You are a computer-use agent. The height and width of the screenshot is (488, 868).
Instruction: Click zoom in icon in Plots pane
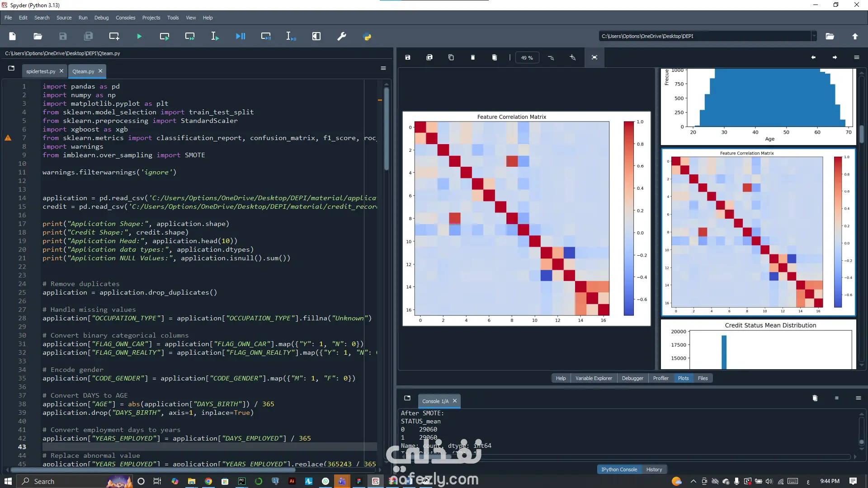(573, 57)
